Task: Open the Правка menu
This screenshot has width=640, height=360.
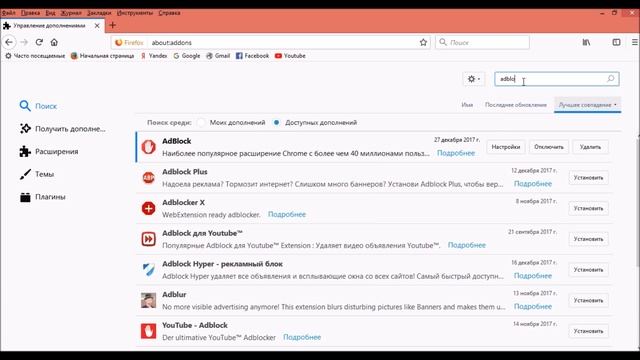Action: [x=30, y=13]
